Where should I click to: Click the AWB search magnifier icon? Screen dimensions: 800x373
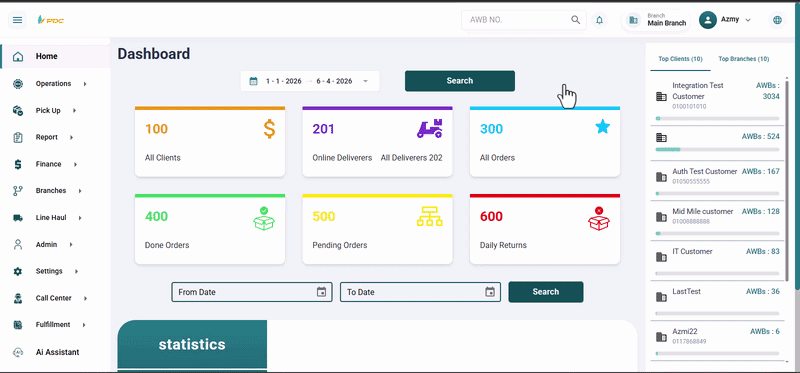pyautogui.click(x=576, y=20)
